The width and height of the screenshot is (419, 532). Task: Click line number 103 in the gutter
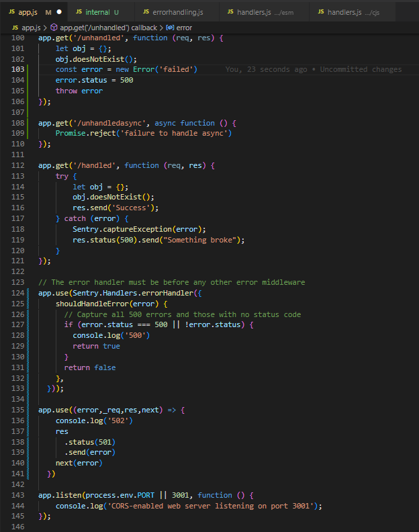pos(17,69)
